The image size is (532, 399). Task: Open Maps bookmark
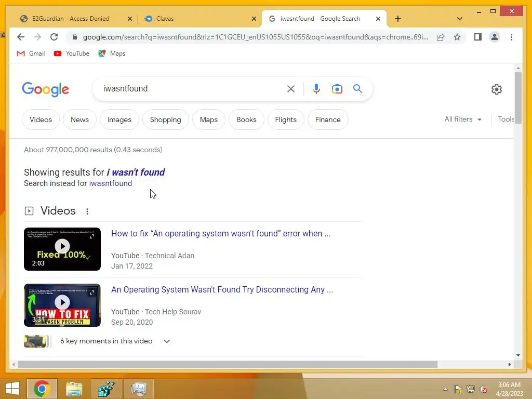tap(112, 54)
